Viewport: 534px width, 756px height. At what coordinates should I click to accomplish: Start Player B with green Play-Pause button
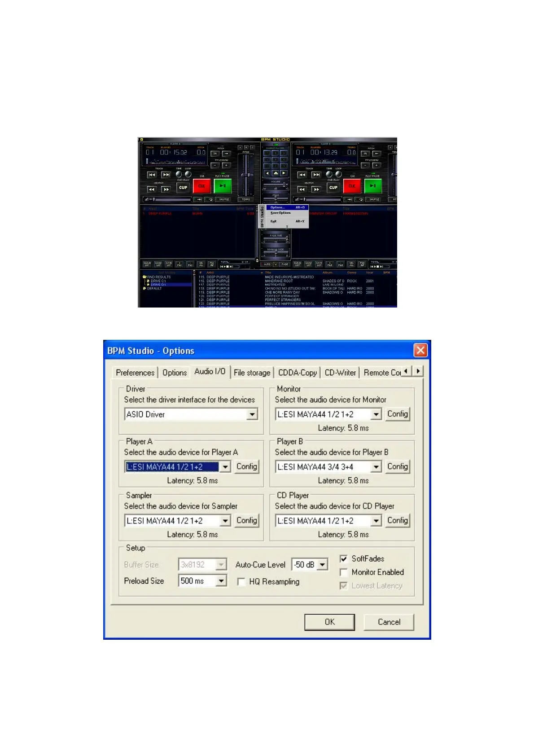point(373,186)
